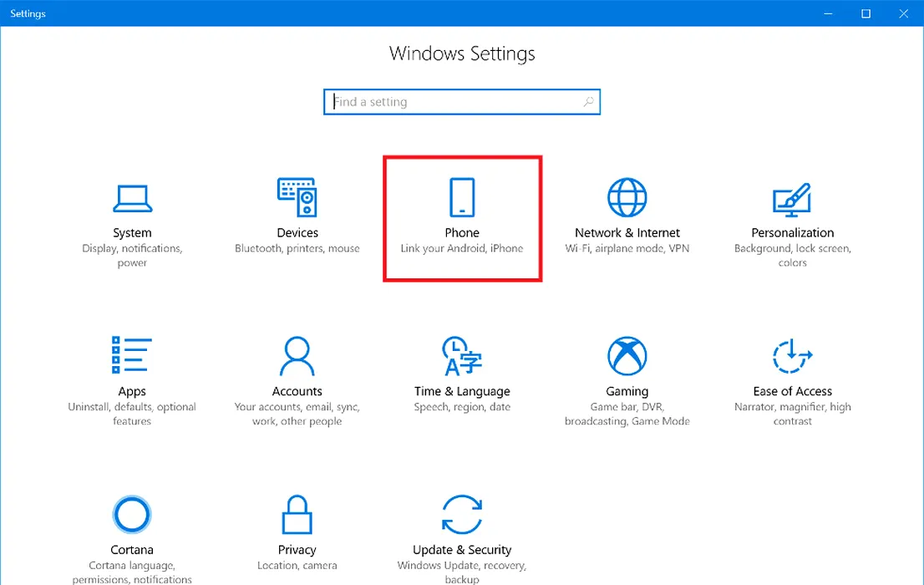Click the "Wi-Fi, airplane mode, VPN" description
924x585 pixels.
click(x=627, y=248)
